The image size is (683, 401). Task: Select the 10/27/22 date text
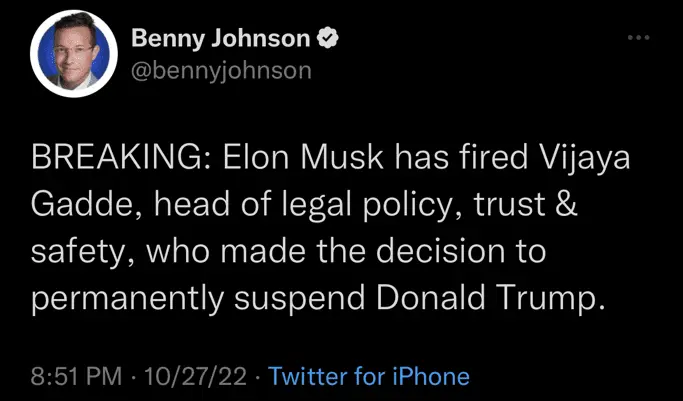(x=195, y=376)
